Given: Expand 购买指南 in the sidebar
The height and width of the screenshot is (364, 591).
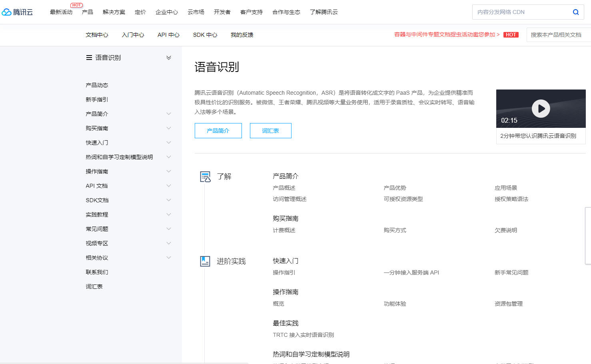Looking at the screenshot, I should pyautogui.click(x=169, y=128).
